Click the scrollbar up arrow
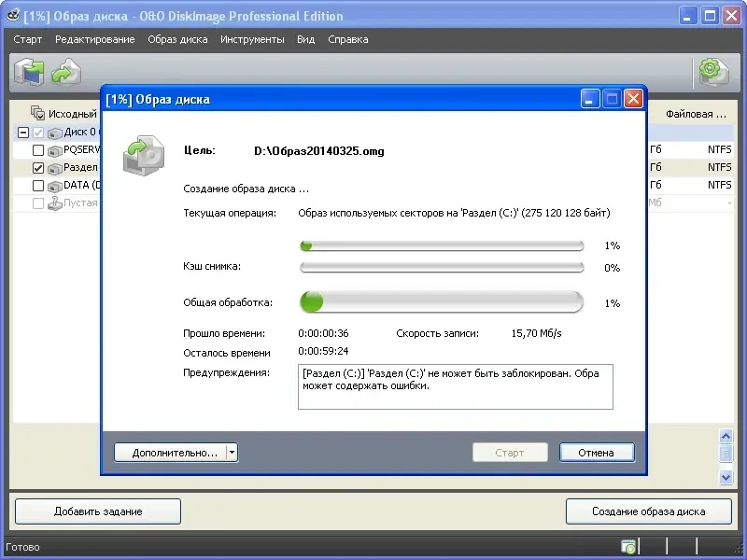Image resolution: width=747 pixels, height=560 pixels. point(726,436)
